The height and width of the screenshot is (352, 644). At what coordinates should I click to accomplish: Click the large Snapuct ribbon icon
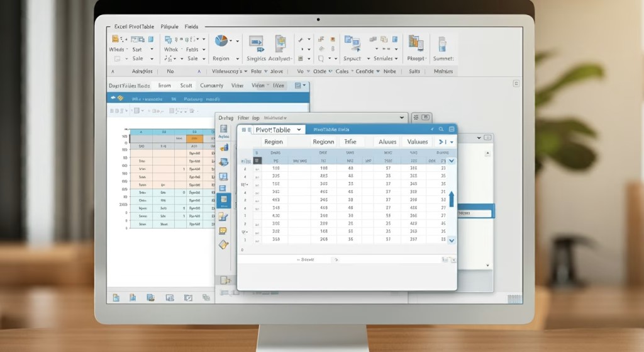click(x=351, y=43)
